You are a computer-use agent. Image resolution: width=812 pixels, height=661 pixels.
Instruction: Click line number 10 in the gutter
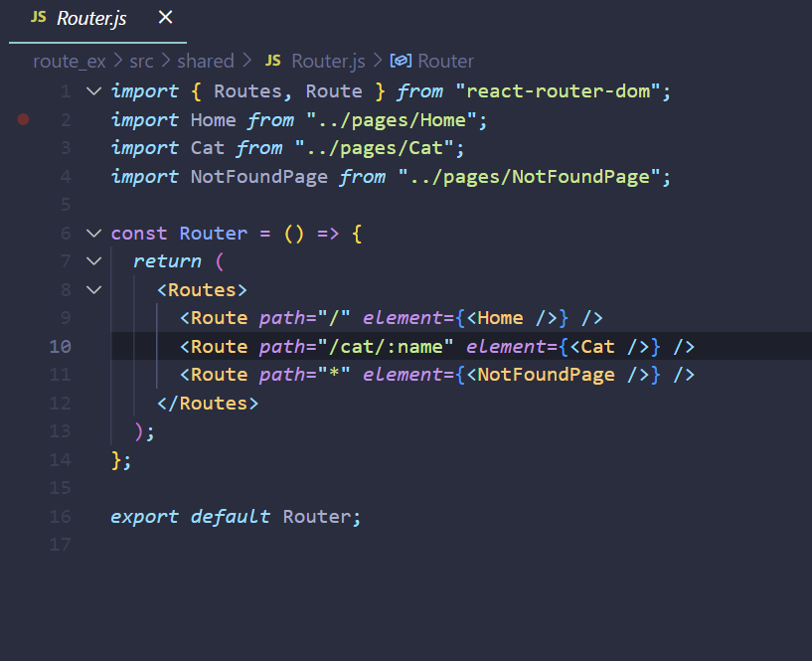pyautogui.click(x=60, y=347)
